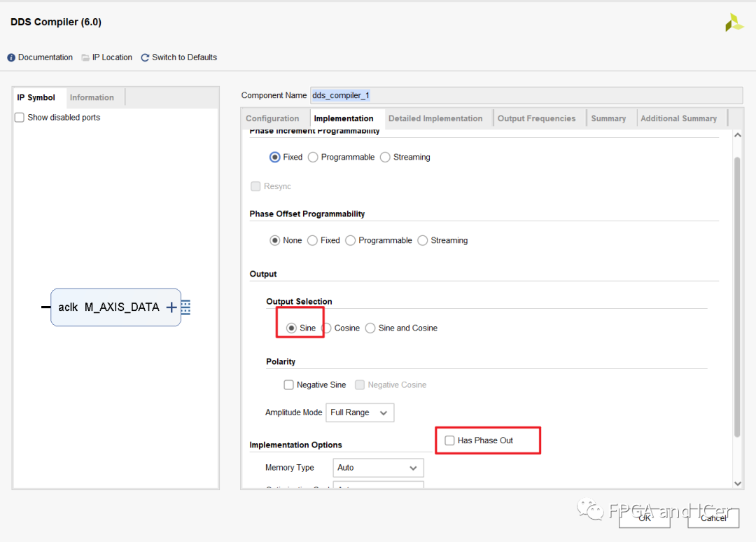Click the DDS Compiler (6.0) title
756x542 pixels.
tap(56, 22)
